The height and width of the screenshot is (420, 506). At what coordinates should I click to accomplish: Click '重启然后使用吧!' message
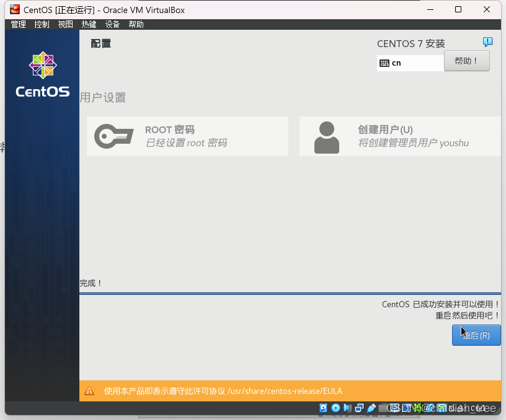click(x=468, y=315)
